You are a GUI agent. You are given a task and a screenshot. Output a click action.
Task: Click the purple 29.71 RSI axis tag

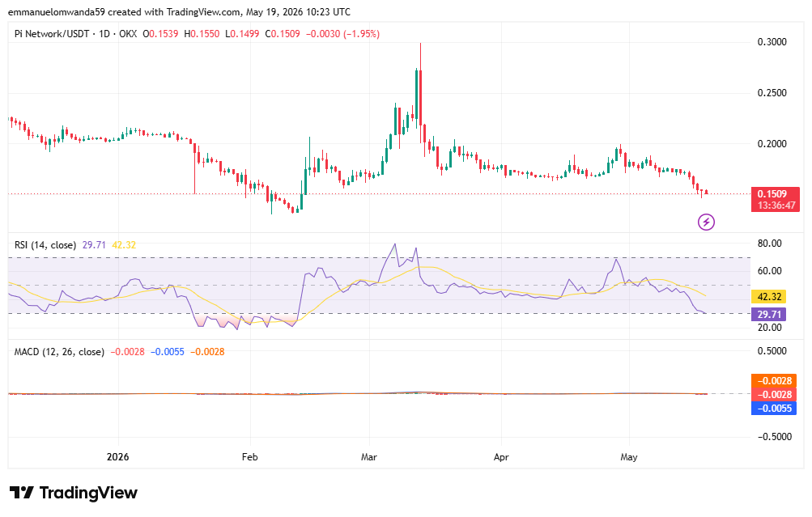click(769, 314)
